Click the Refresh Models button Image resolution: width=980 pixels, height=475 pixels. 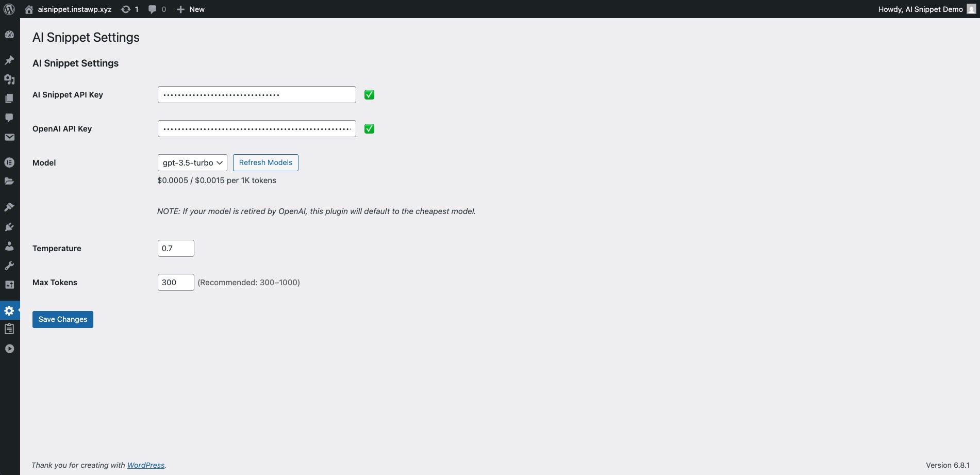tap(265, 162)
